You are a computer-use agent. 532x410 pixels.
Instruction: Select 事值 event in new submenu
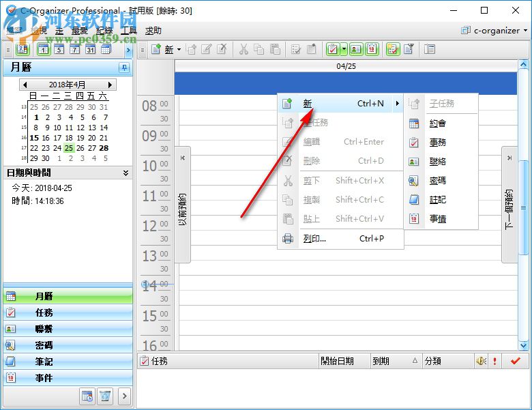(441, 219)
